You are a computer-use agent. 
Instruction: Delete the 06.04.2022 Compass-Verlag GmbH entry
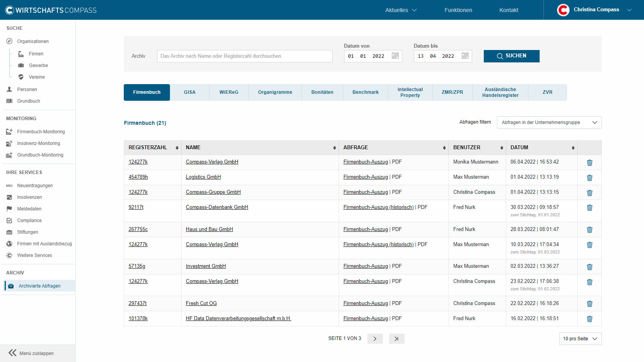[x=589, y=163]
